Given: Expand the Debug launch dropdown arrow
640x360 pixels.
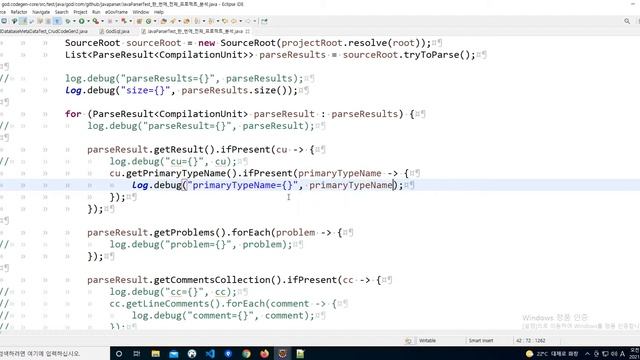Looking at the screenshot, I should click(x=74, y=21).
